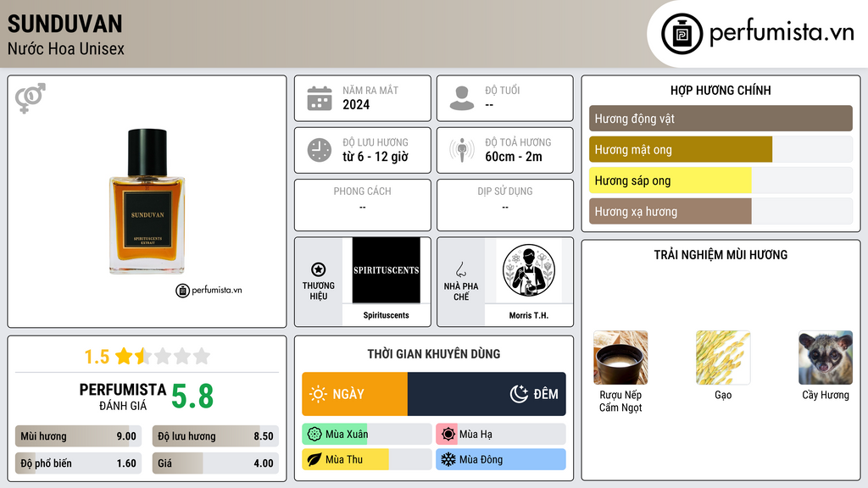Click the leaf icon for Mùa Thu
Screen dimensions: 868x488
pos(314,459)
